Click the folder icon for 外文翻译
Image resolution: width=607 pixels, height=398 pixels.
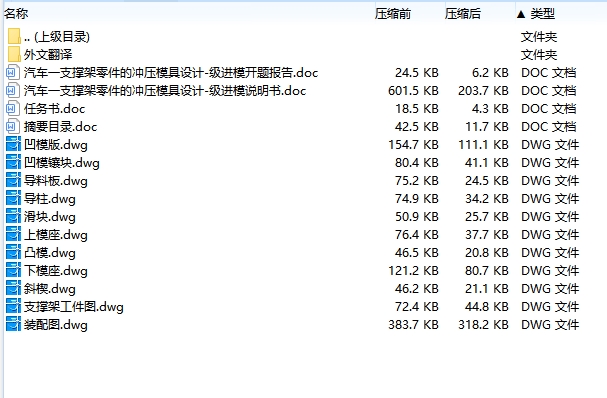14,54
